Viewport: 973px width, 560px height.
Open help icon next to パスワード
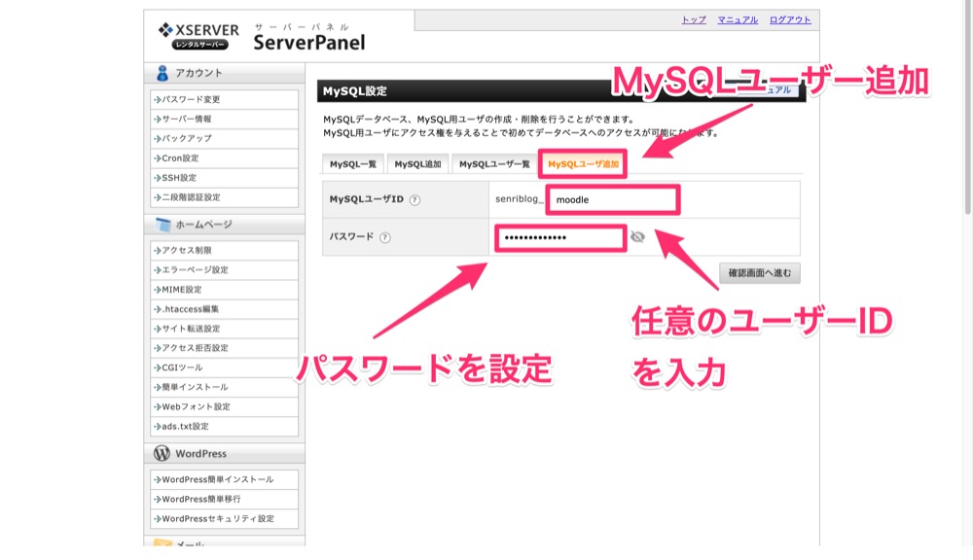click(x=384, y=237)
